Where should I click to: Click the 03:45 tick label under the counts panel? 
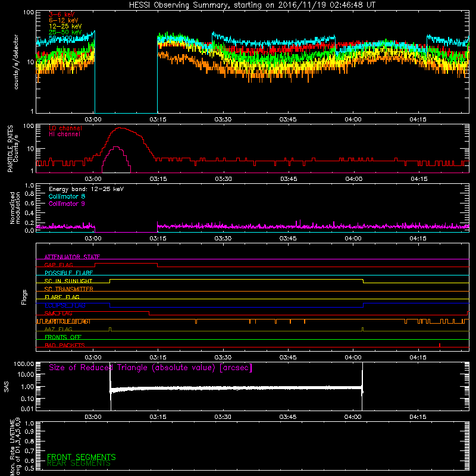288,120
